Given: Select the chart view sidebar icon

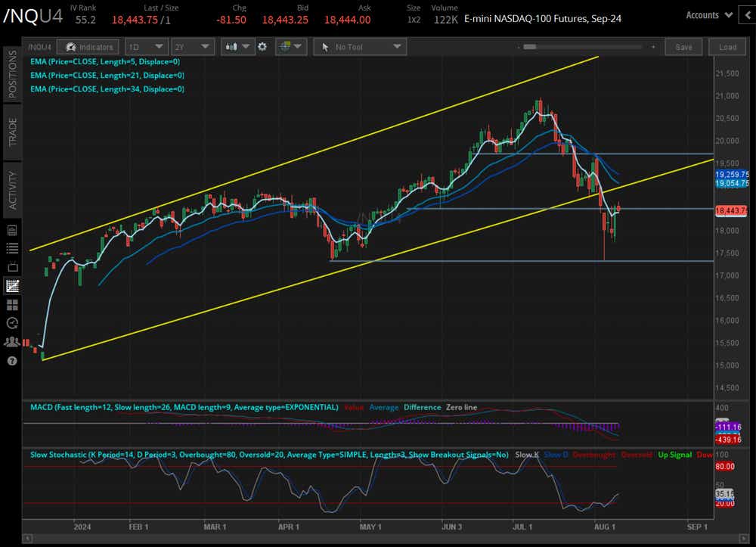Looking at the screenshot, I should coord(12,285).
